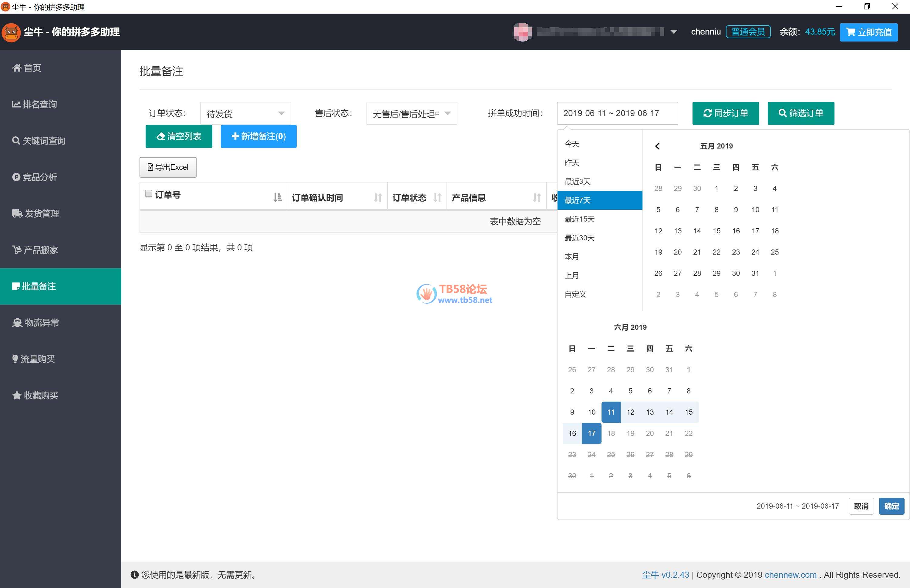This screenshot has height=588, width=910.
Task: Click the 拼单成功时间 date range field
Action: click(617, 113)
